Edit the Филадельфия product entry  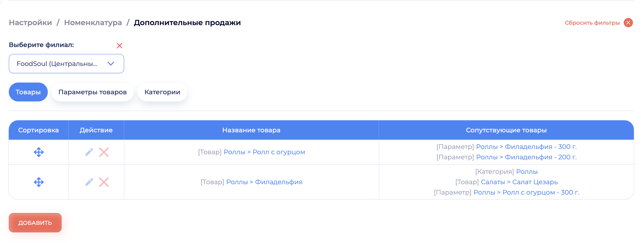coord(89,182)
